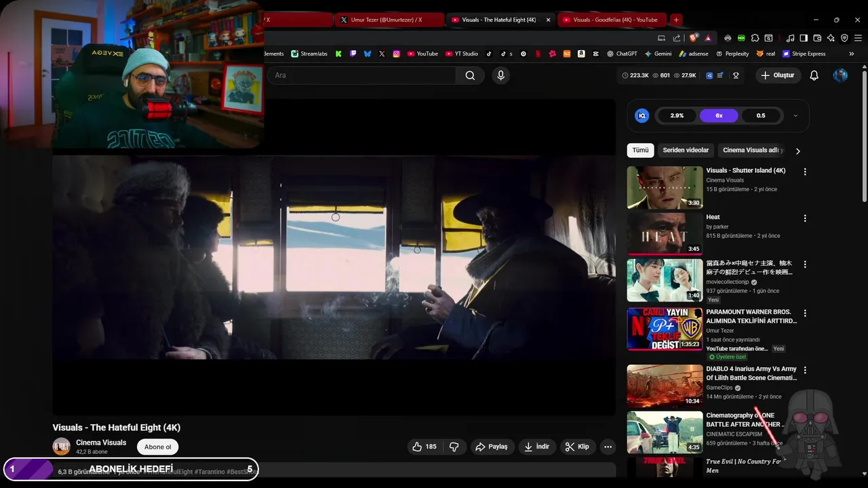Image resolution: width=868 pixels, height=488 pixels.
Task: Open a new browser tab
Action: click(676, 20)
